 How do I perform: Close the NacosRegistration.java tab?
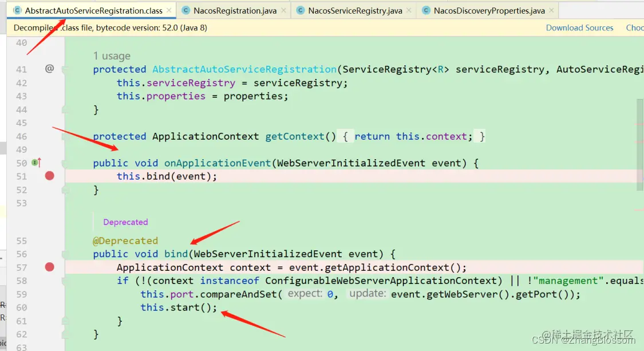(283, 11)
